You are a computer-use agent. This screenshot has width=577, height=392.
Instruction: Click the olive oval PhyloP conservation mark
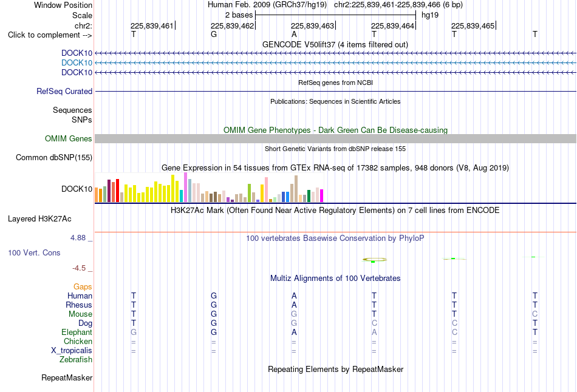click(374, 260)
